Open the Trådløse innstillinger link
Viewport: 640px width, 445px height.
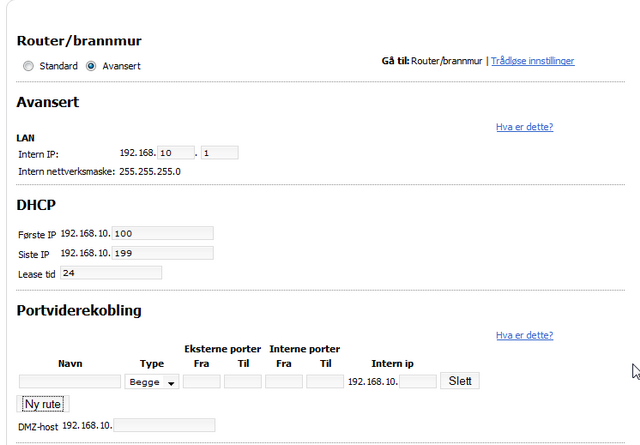(x=532, y=61)
